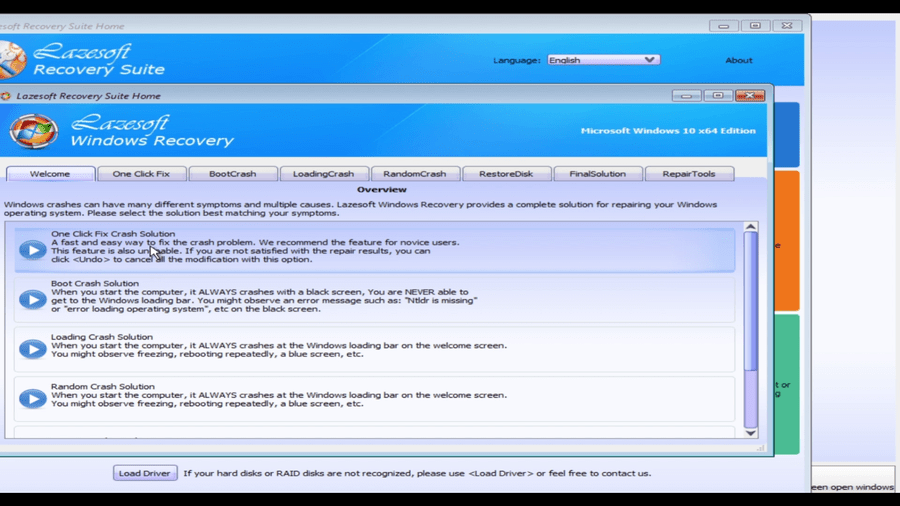Select the Loading Crash Solution title text
This screenshot has height=506, width=900.
pos(102,337)
